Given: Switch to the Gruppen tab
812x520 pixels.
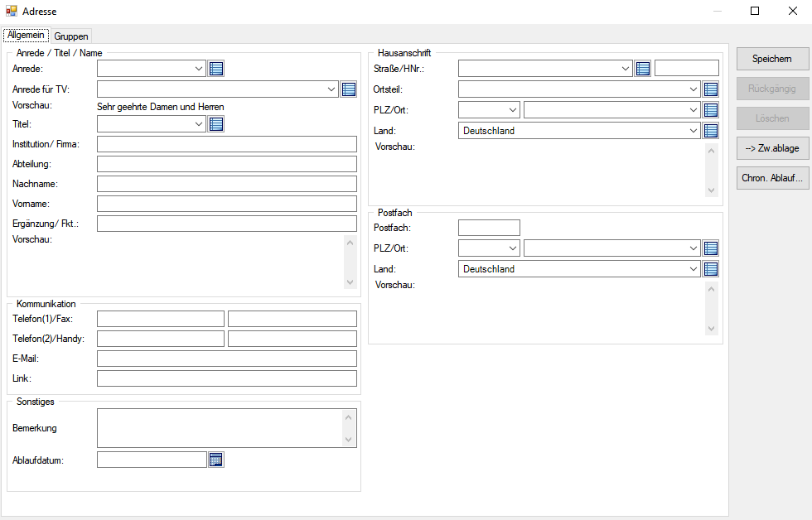Looking at the screenshot, I should [71, 36].
